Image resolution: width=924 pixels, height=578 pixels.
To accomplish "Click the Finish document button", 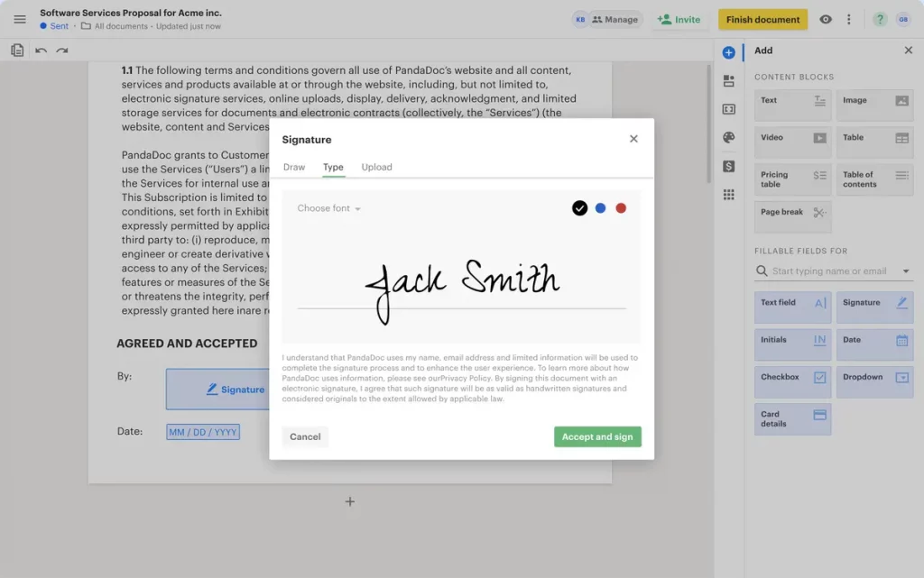I will pos(762,20).
